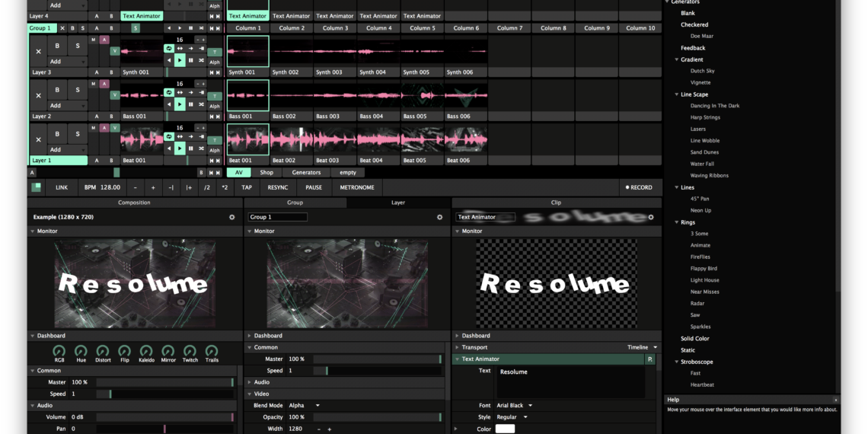Enable random playback on Layer 1
This screenshot has height=434, width=868.
(201, 148)
